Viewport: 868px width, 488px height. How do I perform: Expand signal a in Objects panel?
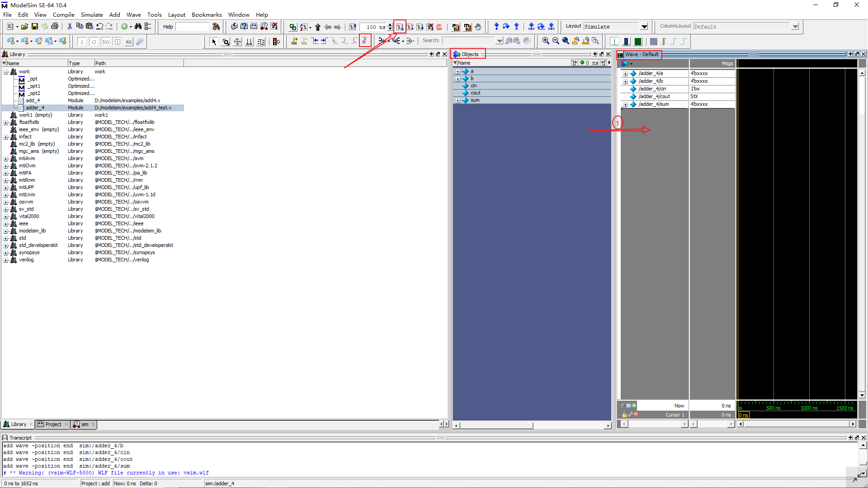(x=458, y=71)
